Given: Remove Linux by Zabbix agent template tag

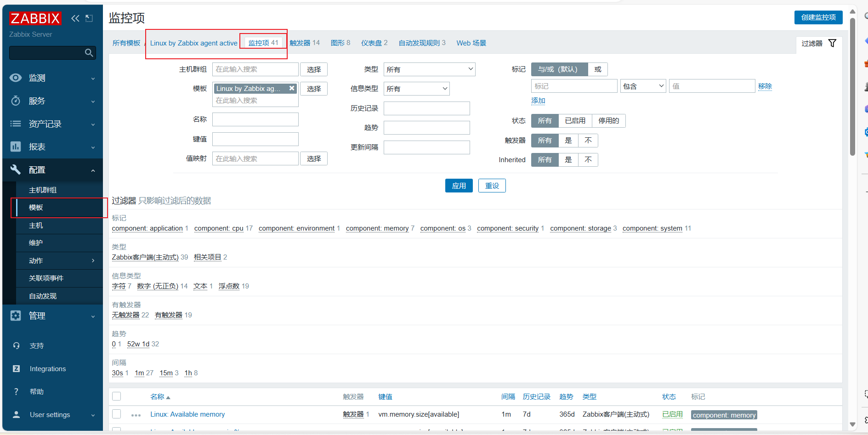Looking at the screenshot, I should [292, 88].
